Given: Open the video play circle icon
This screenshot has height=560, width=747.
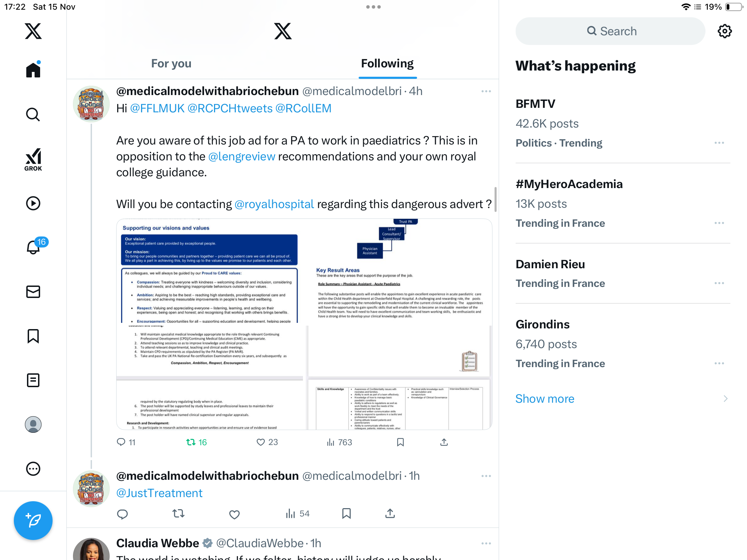Looking at the screenshot, I should tap(33, 203).
